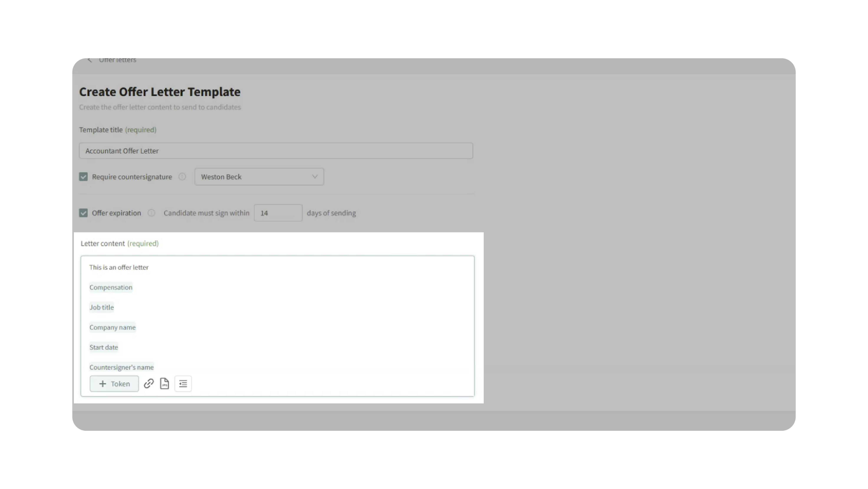Open the Weston Beck countersigner dropdown
This screenshot has height=489, width=868.
pyautogui.click(x=259, y=177)
